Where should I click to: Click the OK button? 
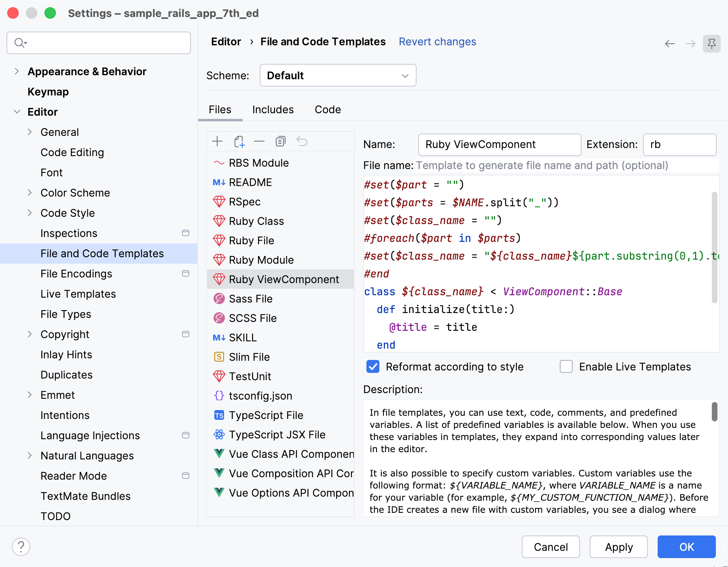tap(686, 547)
